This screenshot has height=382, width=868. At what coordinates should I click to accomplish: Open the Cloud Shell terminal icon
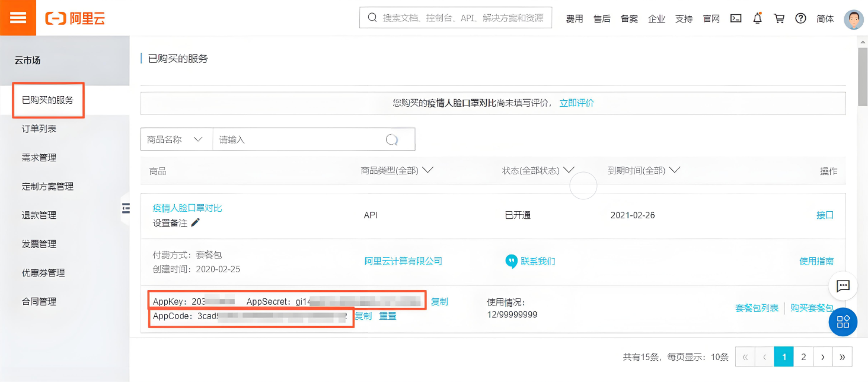coord(736,18)
